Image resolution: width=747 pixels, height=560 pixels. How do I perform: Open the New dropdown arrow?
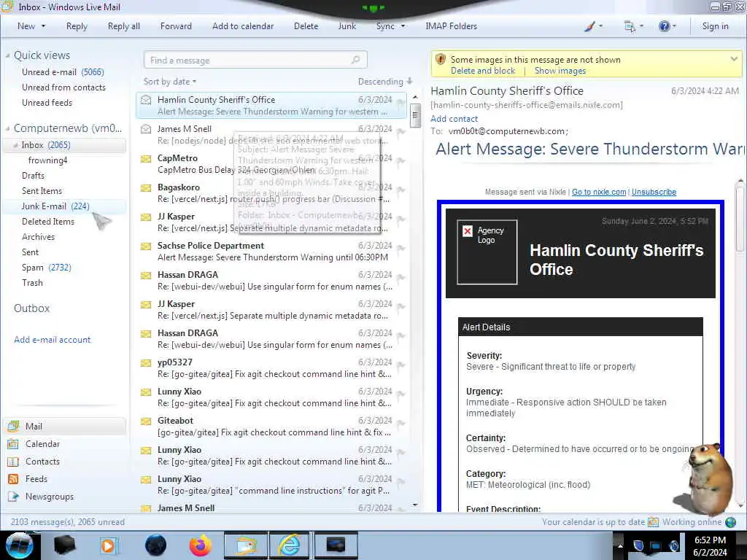point(43,26)
